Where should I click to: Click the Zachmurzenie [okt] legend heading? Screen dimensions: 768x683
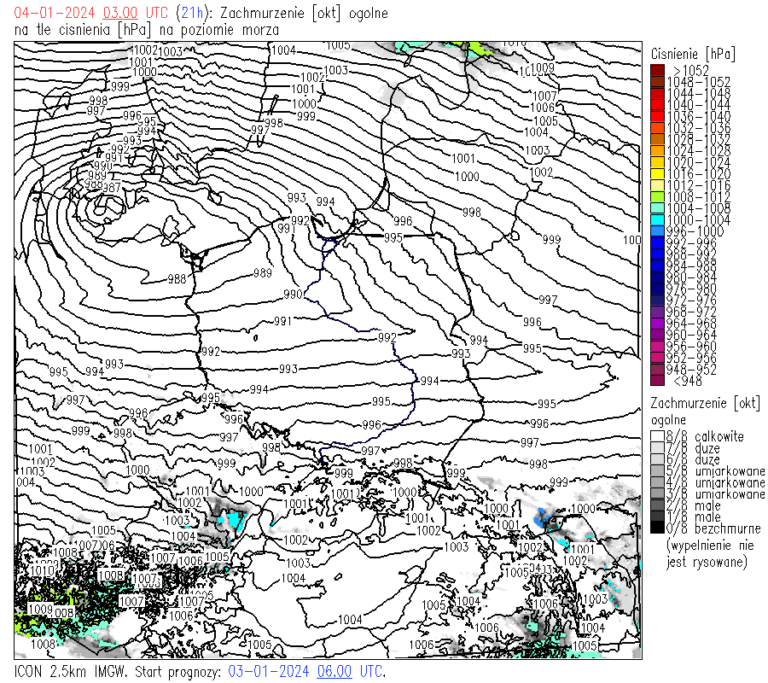click(x=705, y=402)
